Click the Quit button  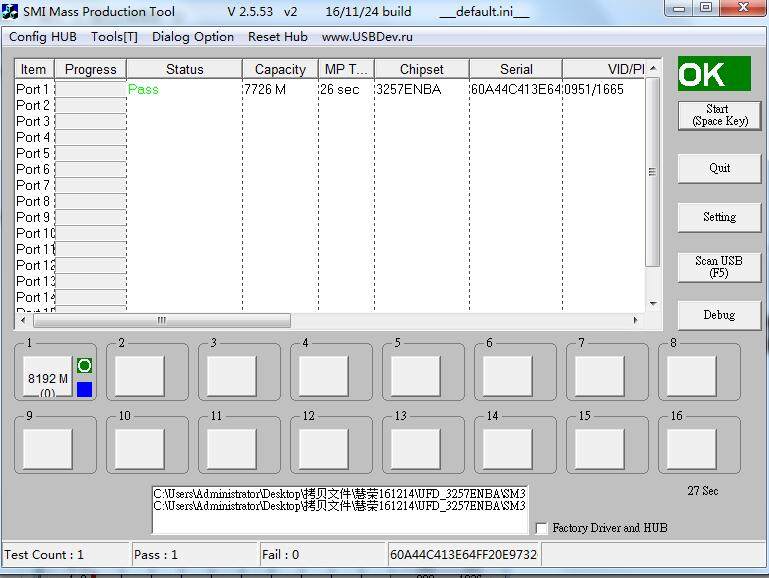point(719,168)
